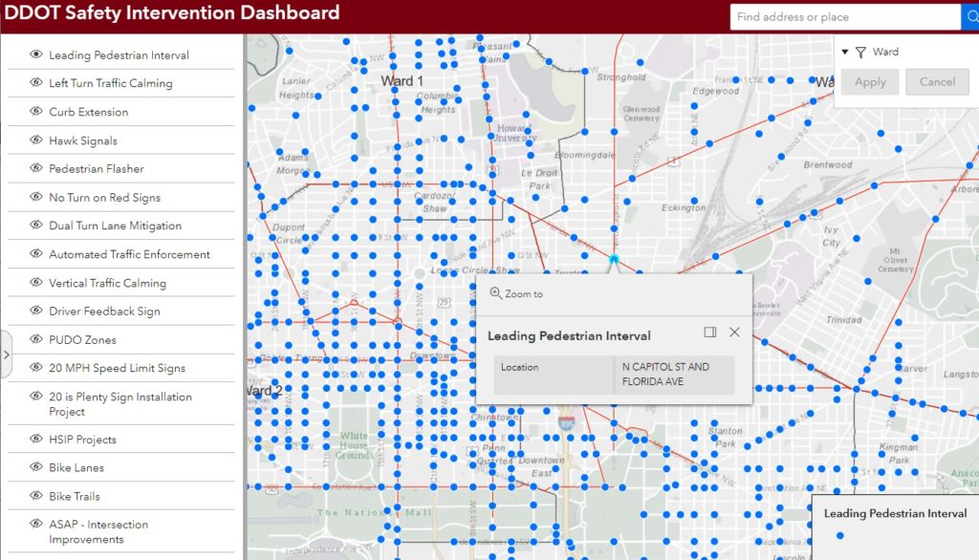Toggle the Hawk Signals eye icon
Image resolution: width=979 pixels, height=560 pixels.
pyautogui.click(x=36, y=140)
